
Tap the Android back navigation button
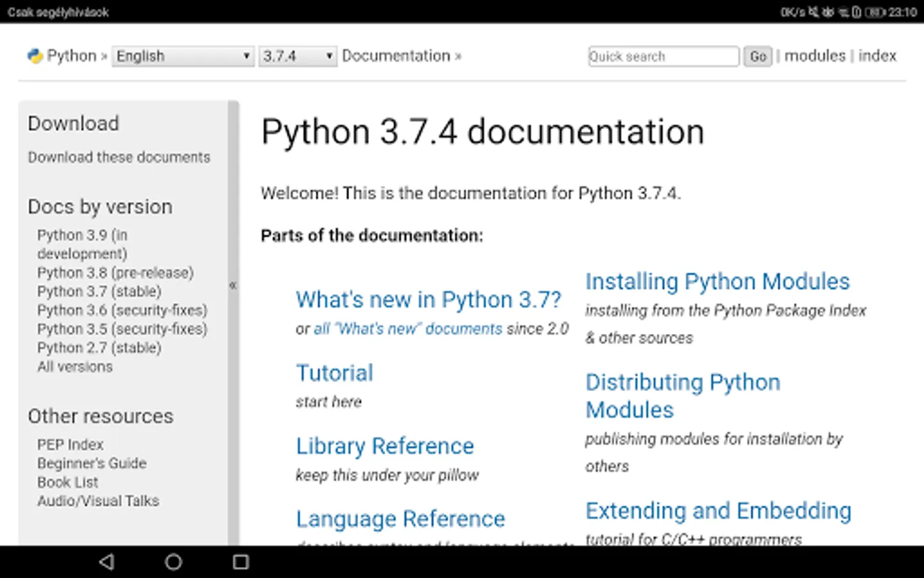(107, 562)
